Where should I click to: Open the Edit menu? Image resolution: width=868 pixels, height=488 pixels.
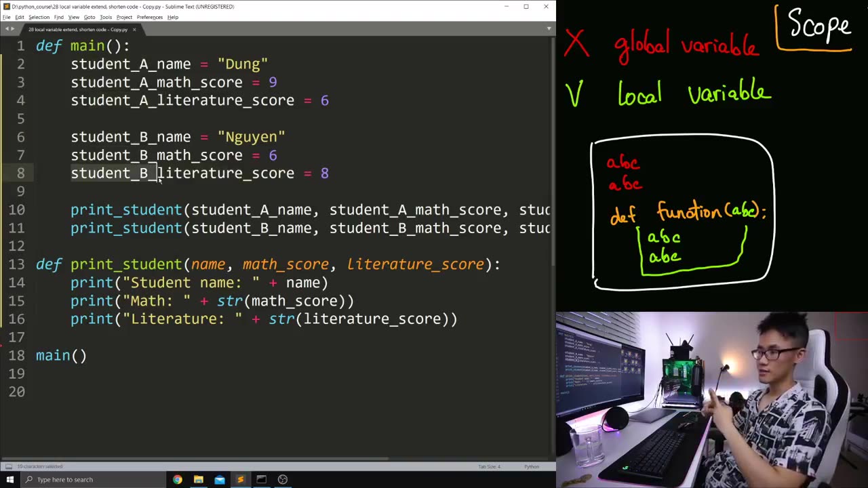coord(20,17)
